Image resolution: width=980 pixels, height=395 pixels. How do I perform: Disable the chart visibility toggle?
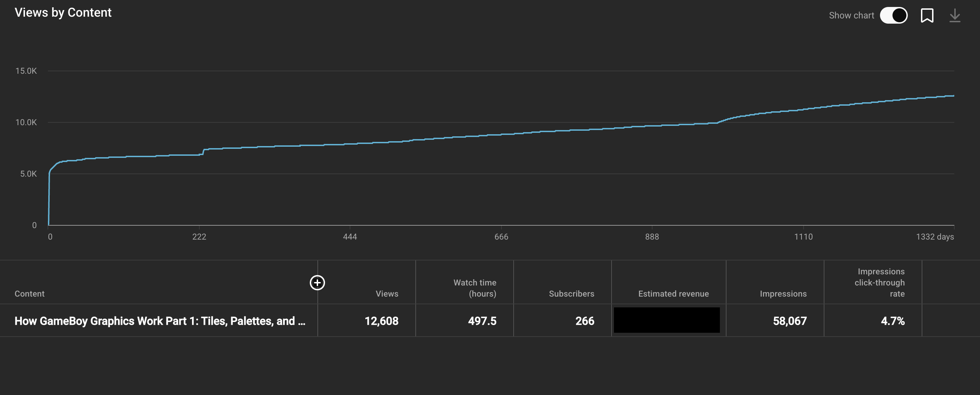(894, 15)
